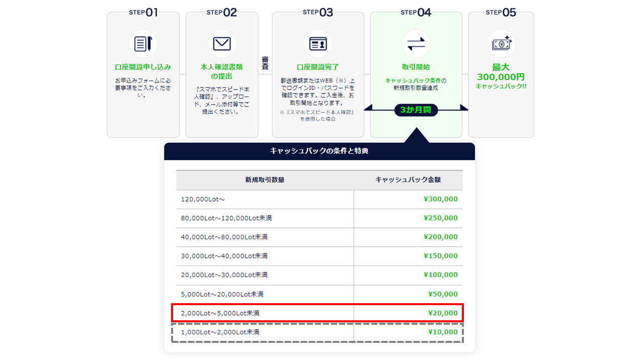Click the STEP02 envelope icon
The image size is (644, 362).
click(222, 44)
